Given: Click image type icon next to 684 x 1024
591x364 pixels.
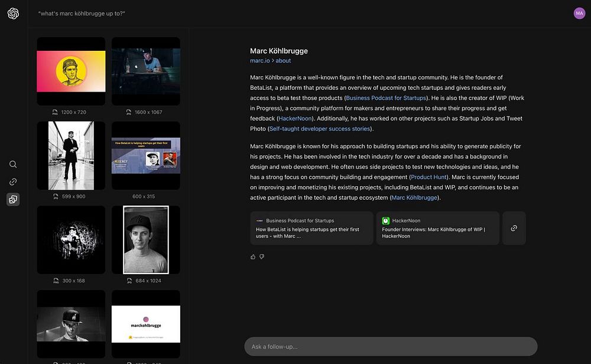Looking at the screenshot, I should 129,281.
